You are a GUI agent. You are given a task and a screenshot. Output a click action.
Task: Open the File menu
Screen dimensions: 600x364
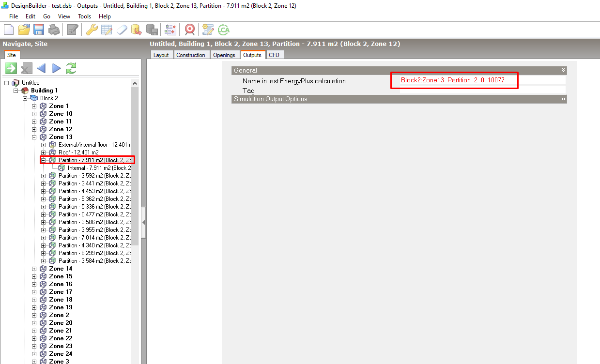[14, 16]
